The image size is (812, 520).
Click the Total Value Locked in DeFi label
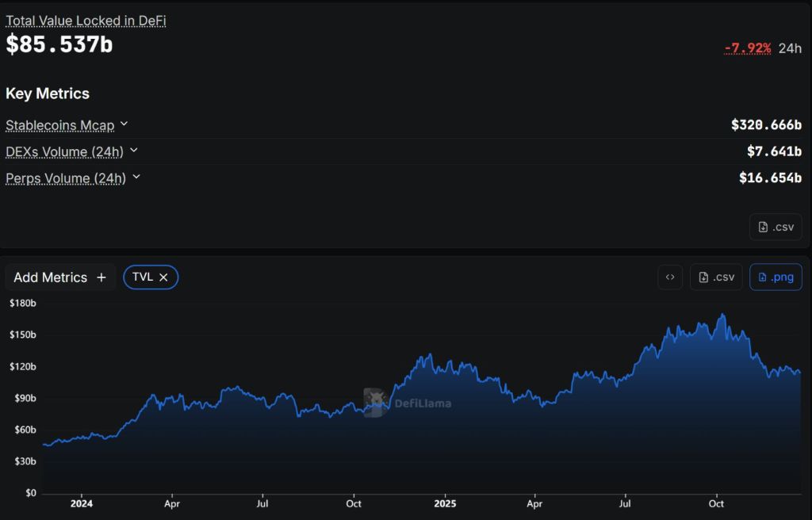[86, 21]
